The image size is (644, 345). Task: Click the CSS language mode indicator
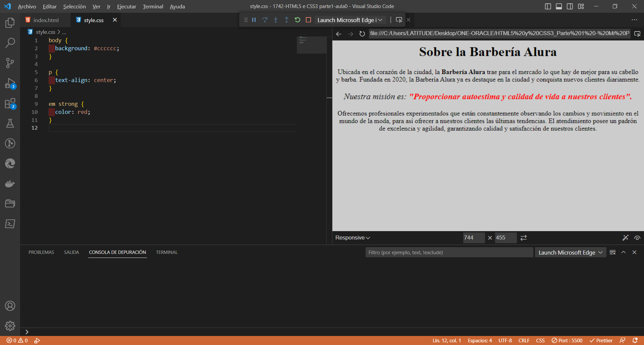tap(540, 340)
